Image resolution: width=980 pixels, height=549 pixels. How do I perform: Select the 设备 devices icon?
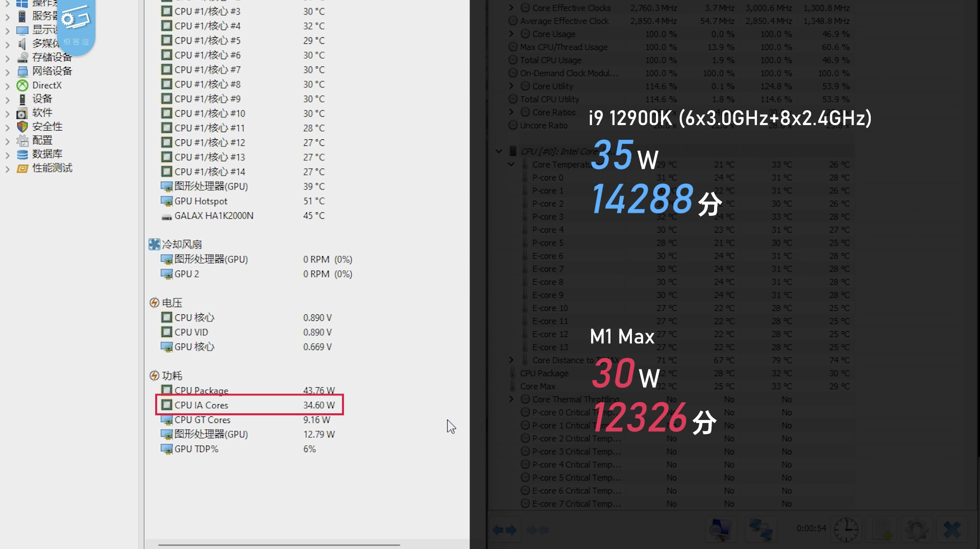click(22, 99)
